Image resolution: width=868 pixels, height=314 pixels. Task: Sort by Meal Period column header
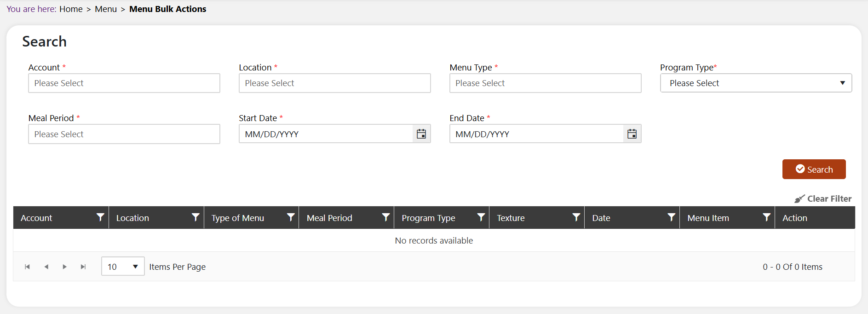click(329, 218)
